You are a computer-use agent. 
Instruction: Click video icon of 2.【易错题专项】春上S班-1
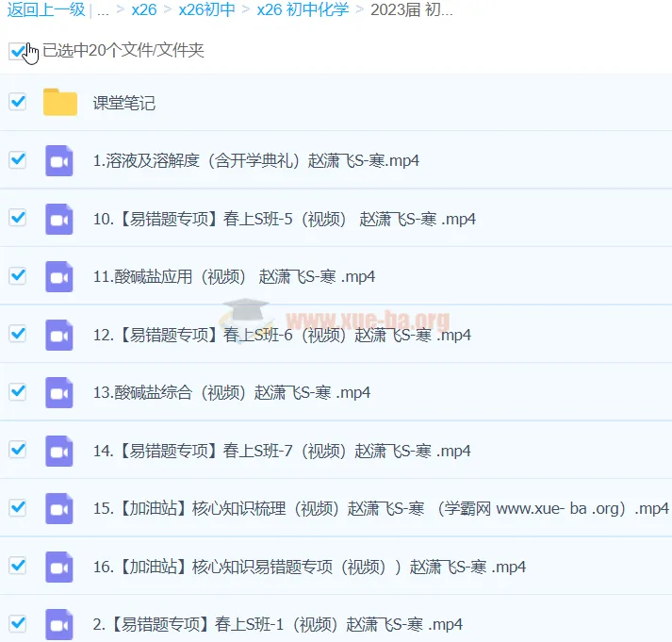(x=59, y=625)
